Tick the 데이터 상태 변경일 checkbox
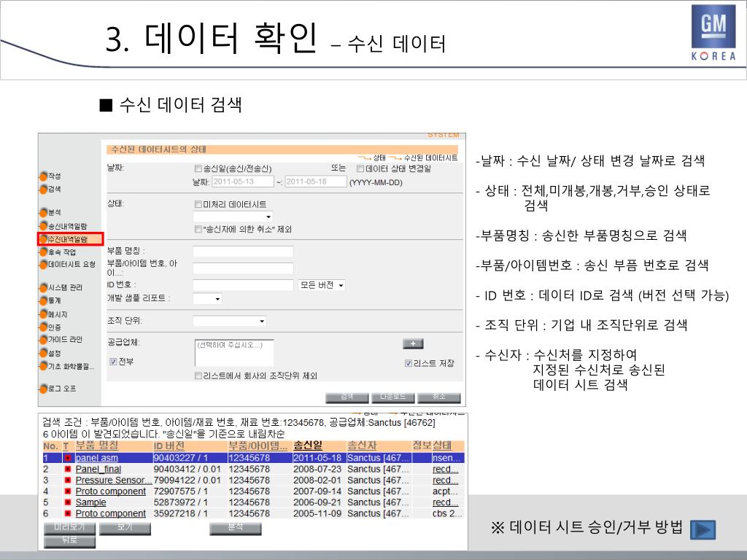747x560 pixels. click(x=360, y=168)
